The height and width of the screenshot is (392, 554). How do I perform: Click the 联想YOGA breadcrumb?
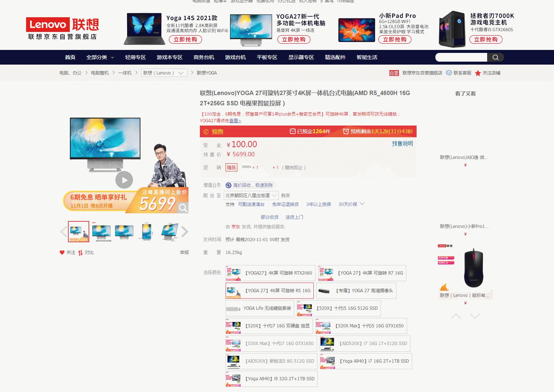click(x=207, y=73)
